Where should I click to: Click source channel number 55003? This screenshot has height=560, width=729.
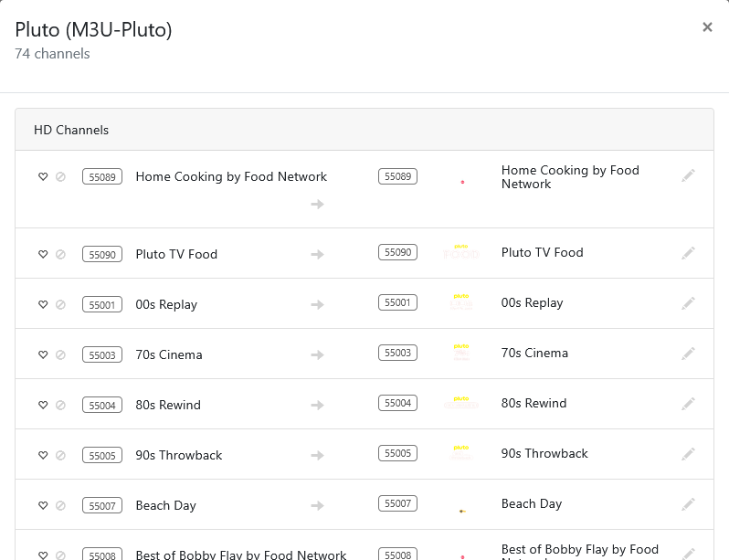point(102,354)
